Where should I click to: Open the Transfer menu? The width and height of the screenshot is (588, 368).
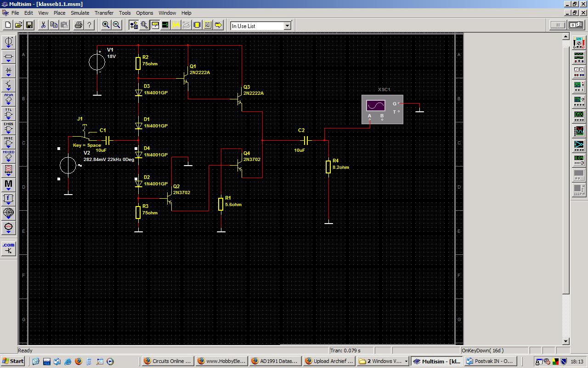click(x=104, y=13)
